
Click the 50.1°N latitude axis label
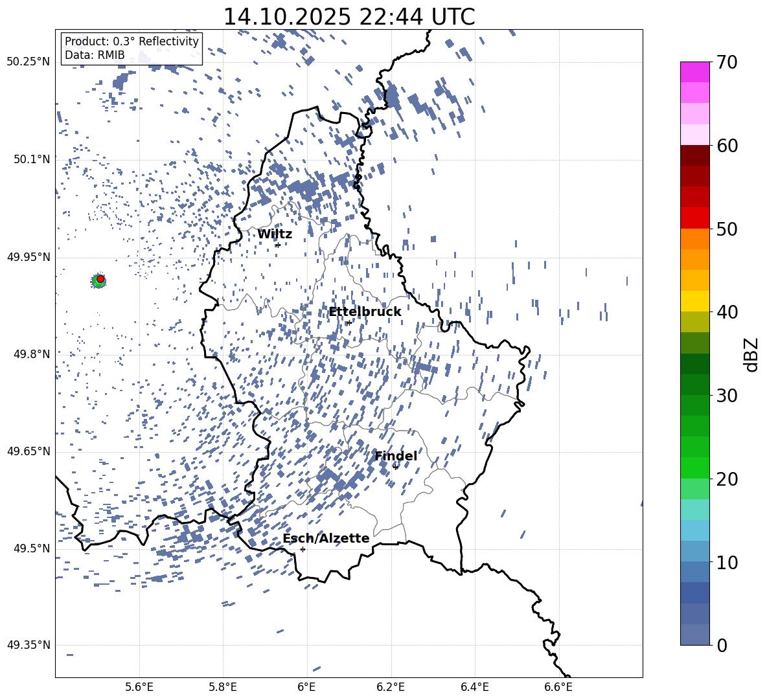(x=32, y=159)
